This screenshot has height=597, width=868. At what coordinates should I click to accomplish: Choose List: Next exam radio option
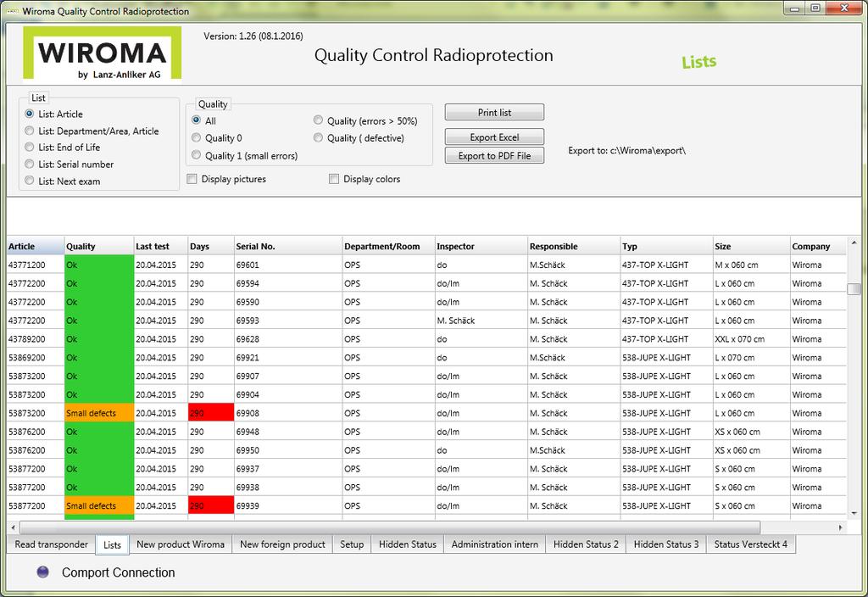(x=30, y=181)
